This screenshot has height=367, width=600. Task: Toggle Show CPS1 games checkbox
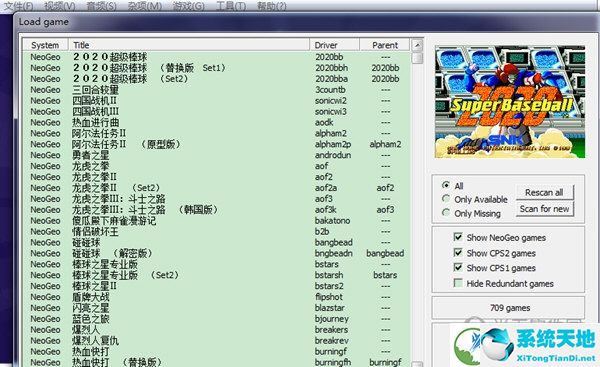tap(458, 268)
